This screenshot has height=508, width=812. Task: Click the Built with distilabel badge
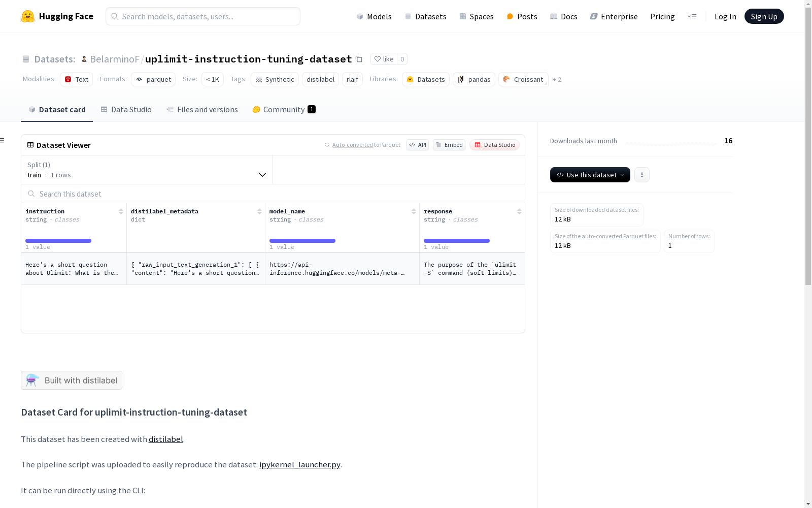click(x=72, y=380)
